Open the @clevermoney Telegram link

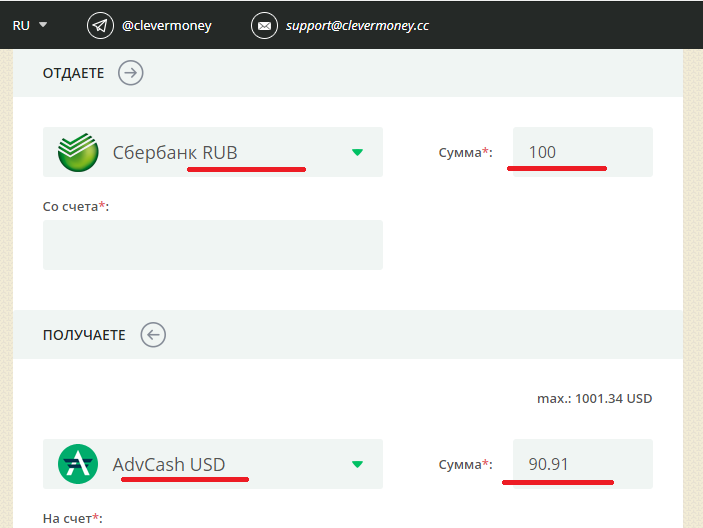(166, 26)
